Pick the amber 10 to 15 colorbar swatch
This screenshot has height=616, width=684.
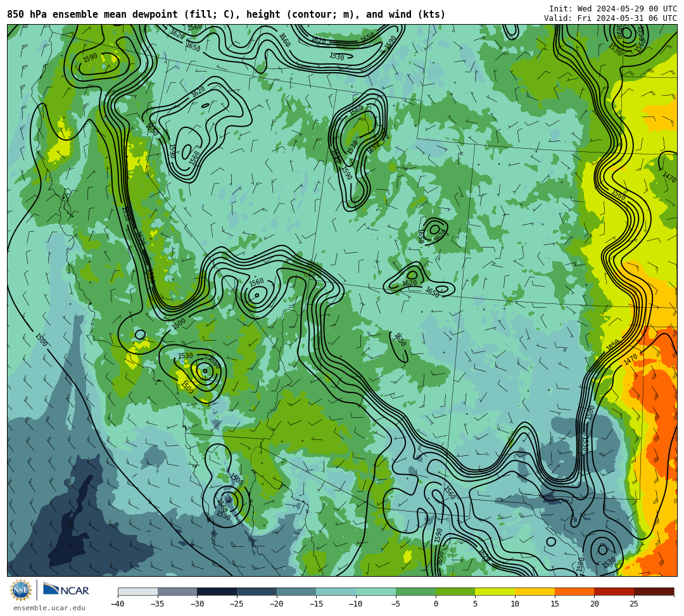[535, 592]
